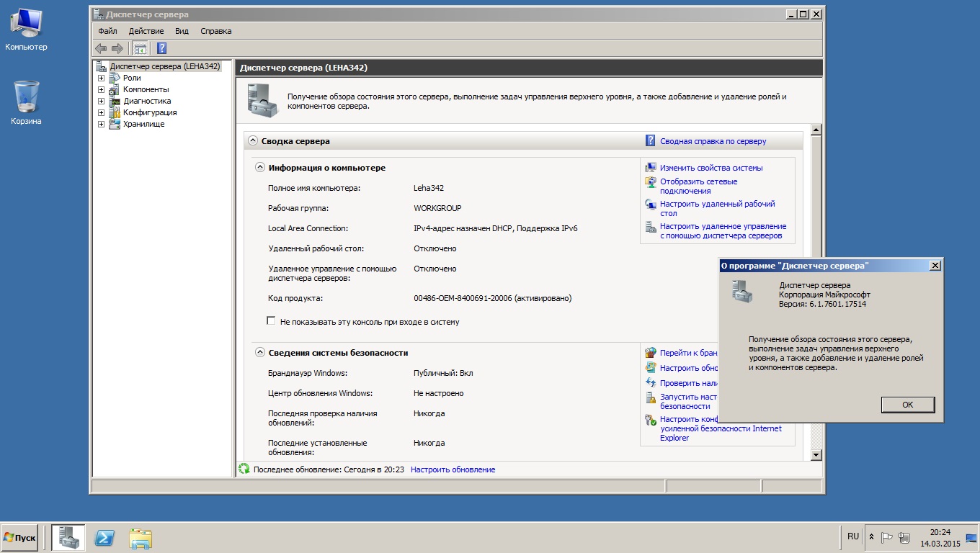Check the do not show console at logon box

[x=272, y=321]
